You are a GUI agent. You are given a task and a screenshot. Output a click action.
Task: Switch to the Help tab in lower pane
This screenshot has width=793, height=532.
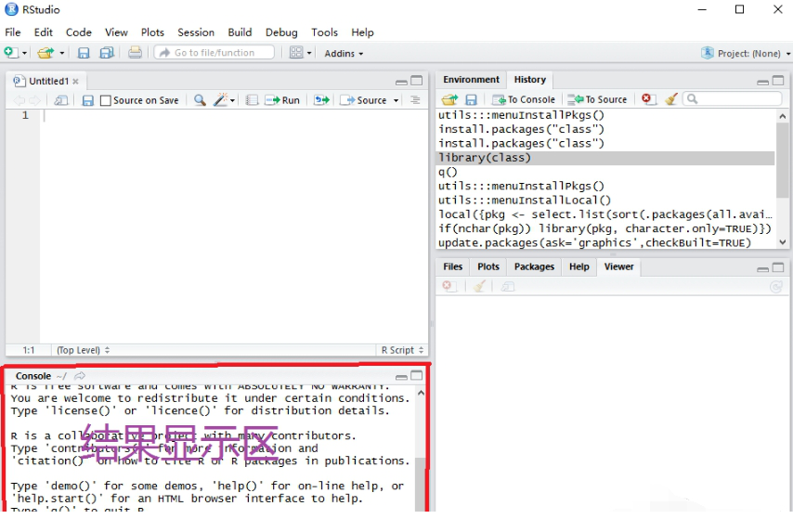(579, 266)
